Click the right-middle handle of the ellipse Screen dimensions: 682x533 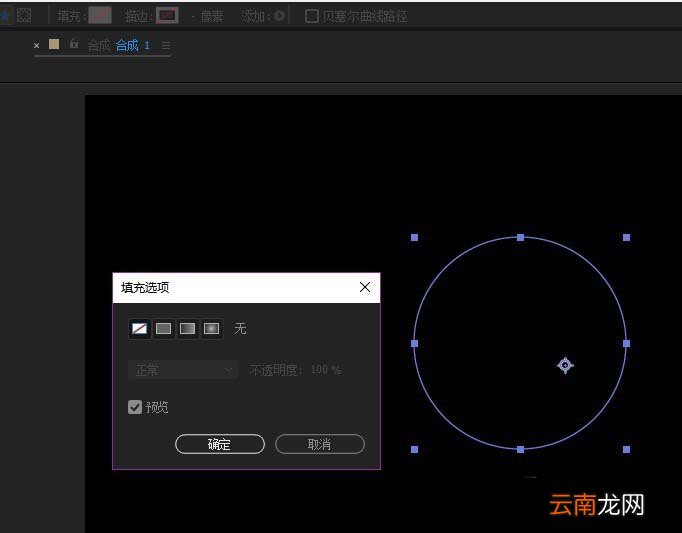coord(626,343)
